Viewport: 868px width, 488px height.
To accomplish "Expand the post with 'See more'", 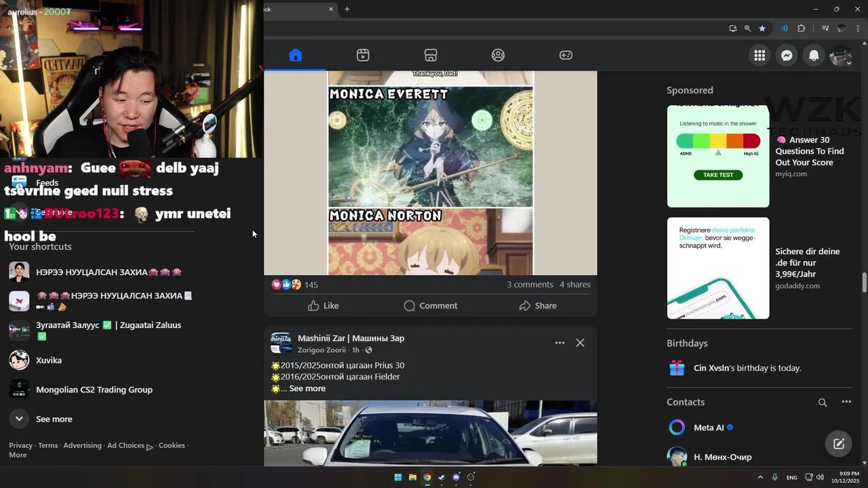I will click(x=307, y=388).
